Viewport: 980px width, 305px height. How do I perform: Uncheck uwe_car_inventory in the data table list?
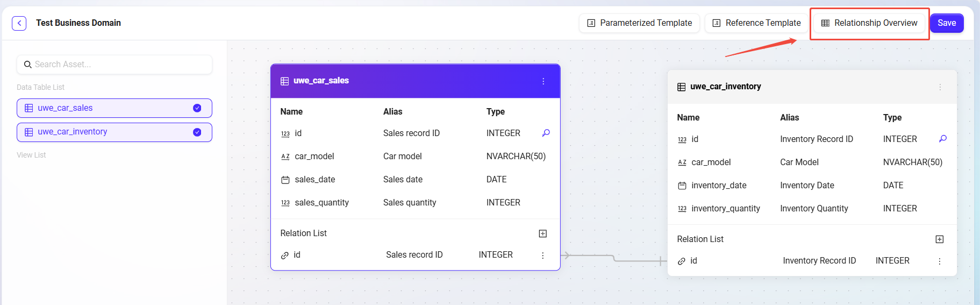pyautogui.click(x=197, y=132)
